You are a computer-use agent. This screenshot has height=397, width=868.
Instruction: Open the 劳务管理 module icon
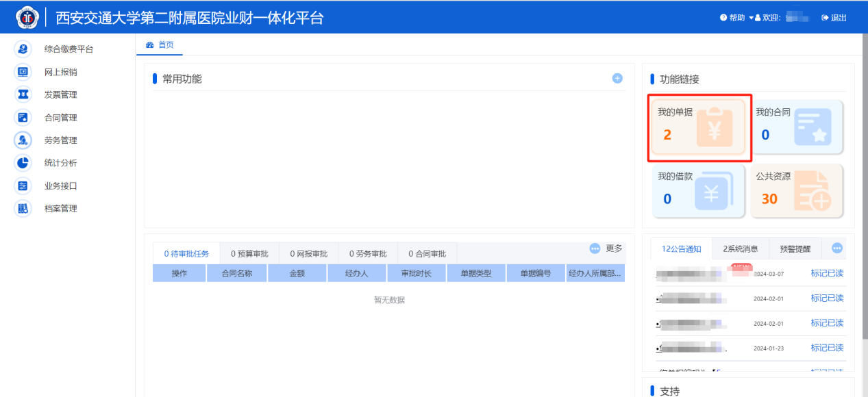tap(23, 140)
